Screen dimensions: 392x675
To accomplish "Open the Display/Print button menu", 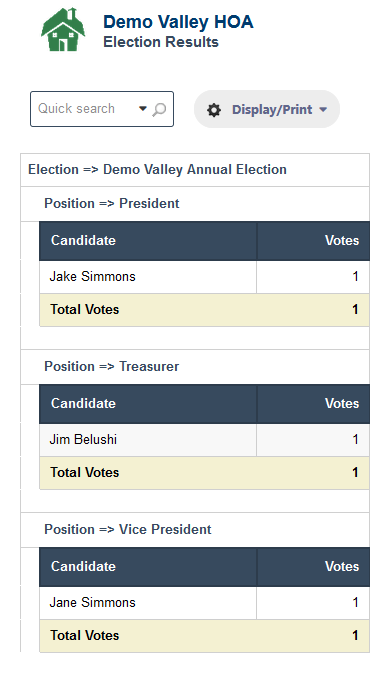I will [267, 109].
